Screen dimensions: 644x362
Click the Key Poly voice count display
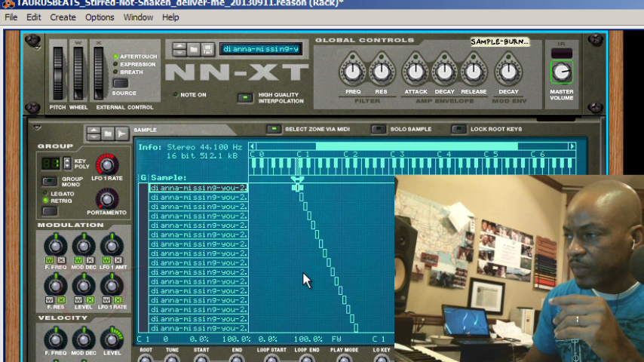[x=51, y=164]
